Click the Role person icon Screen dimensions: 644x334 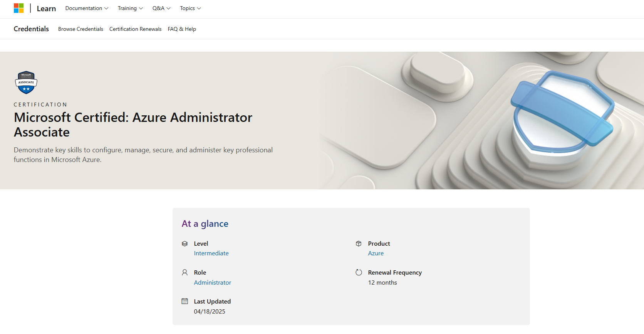(185, 273)
